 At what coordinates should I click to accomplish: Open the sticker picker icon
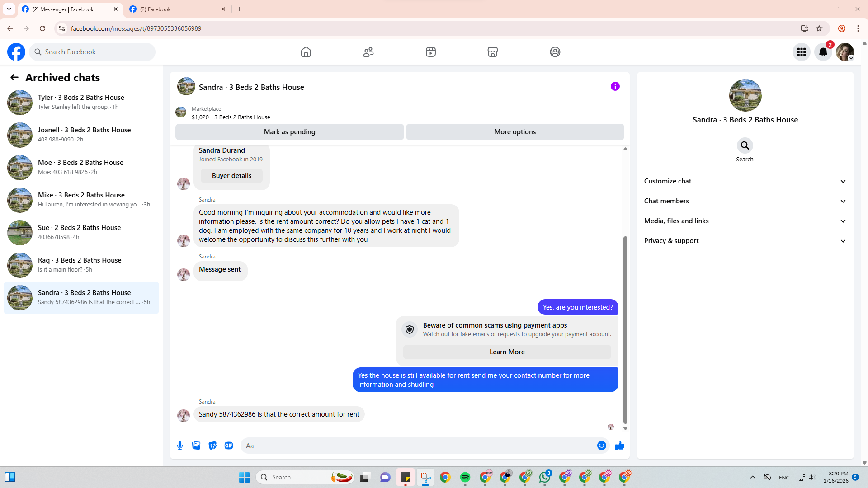point(212,446)
